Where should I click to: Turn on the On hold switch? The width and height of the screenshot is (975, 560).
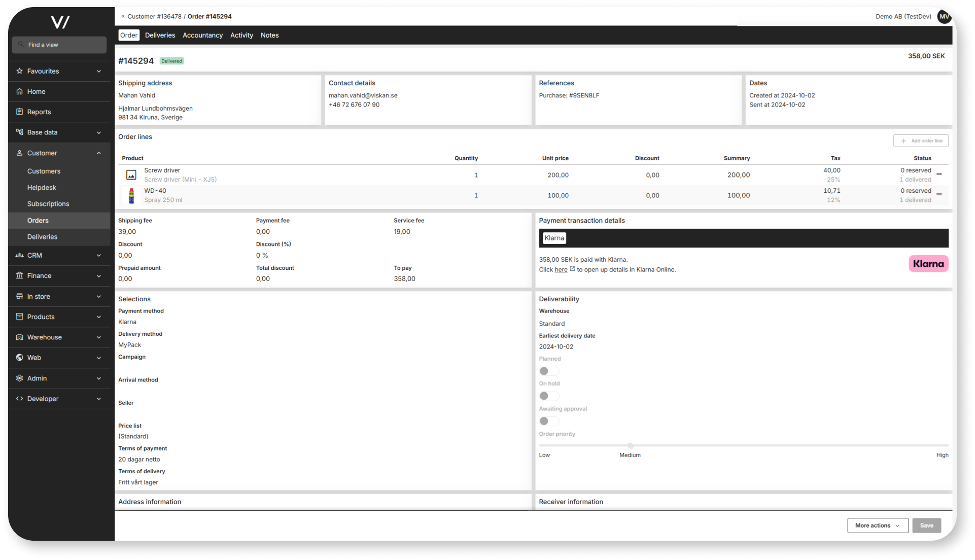[548, 396]
